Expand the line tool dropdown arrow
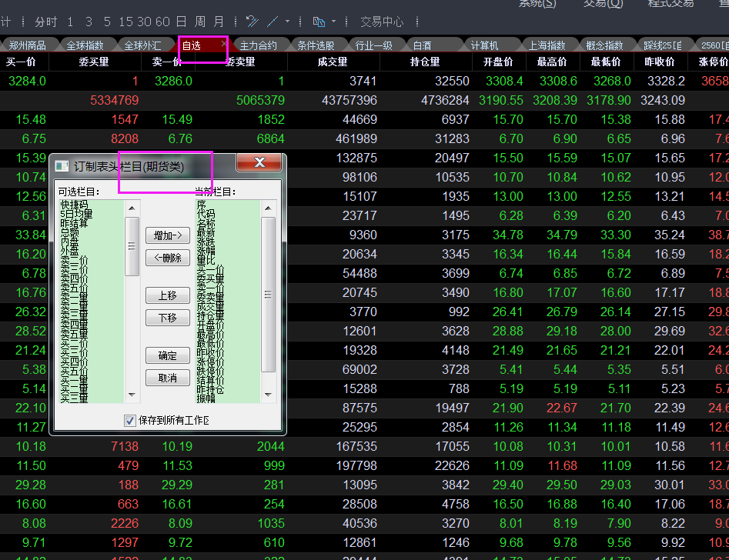This screenshot has width=729, height=560. coord(287,22)
